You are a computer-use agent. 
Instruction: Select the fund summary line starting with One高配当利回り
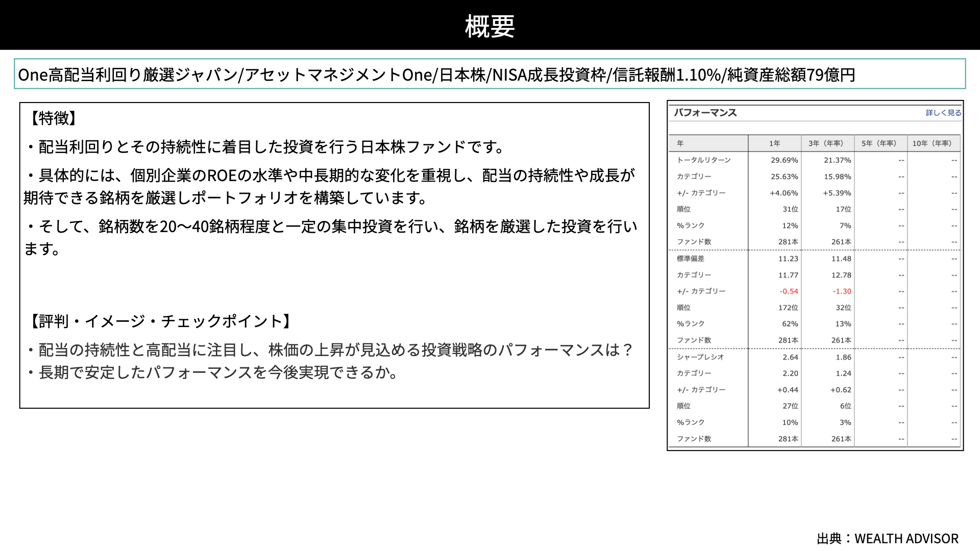(436, 74)
